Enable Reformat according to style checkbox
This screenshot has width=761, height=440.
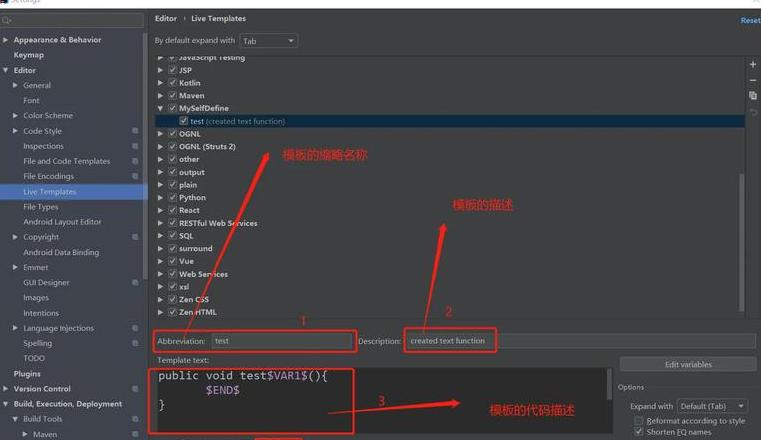639,421
